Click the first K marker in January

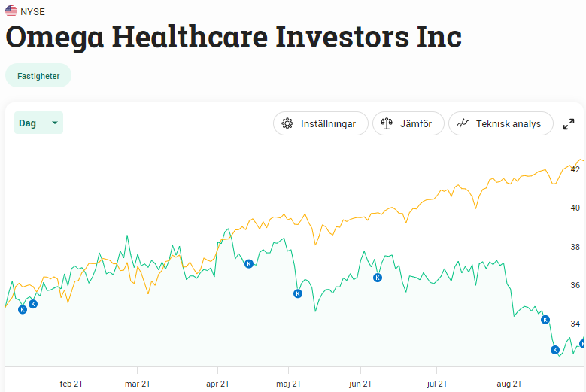(x=23, y=309)
